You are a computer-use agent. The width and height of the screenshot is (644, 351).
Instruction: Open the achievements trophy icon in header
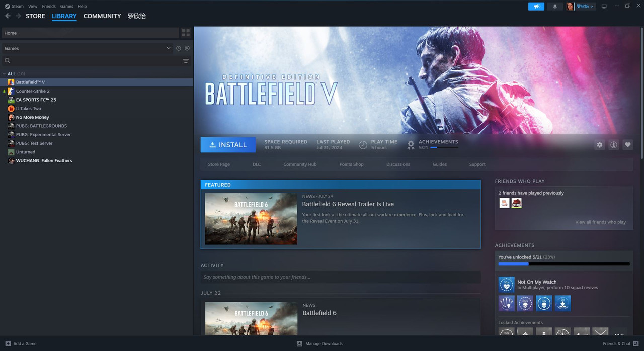(411, 145)
